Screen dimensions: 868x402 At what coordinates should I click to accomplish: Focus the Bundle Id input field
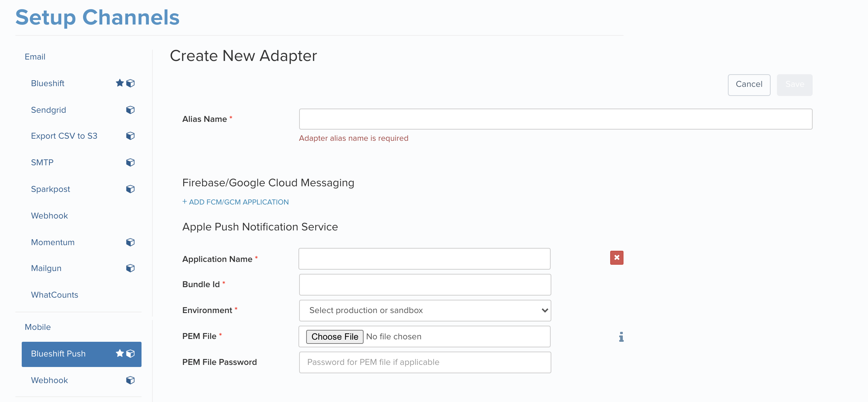tap(425, 285)
